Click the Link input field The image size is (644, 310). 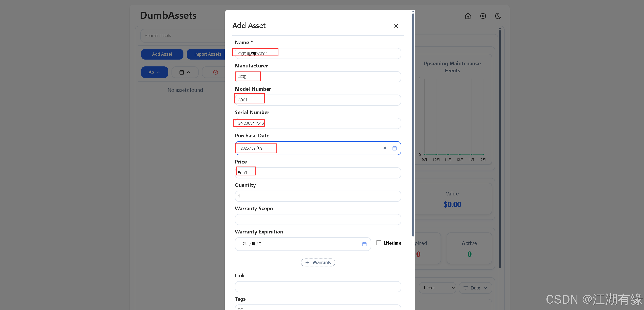(x=318, y=287)
